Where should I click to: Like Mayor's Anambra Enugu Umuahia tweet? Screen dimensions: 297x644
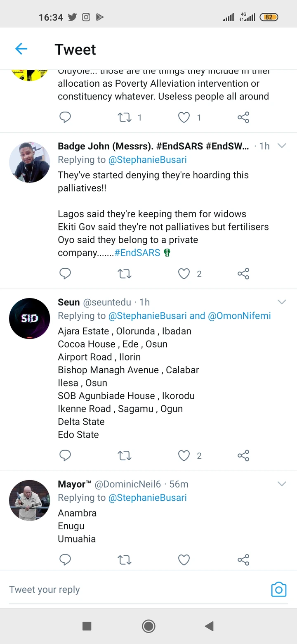[184, 560]
